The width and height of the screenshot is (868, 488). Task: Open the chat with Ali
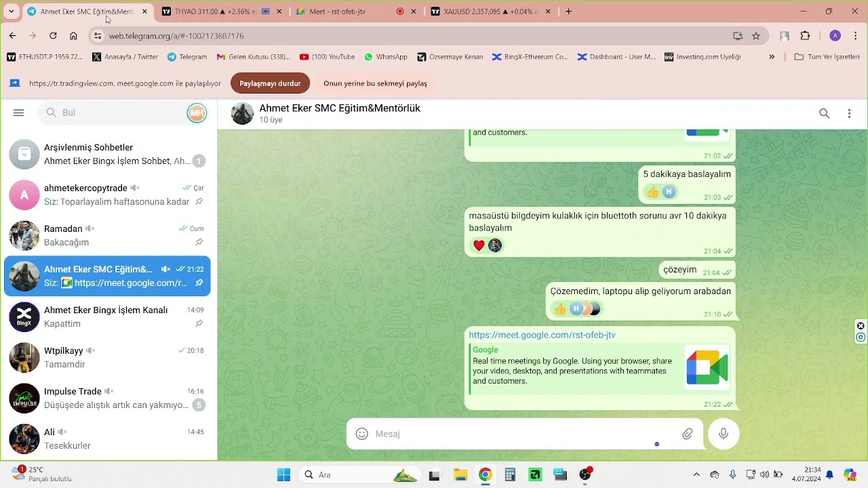tap(107, 439)
